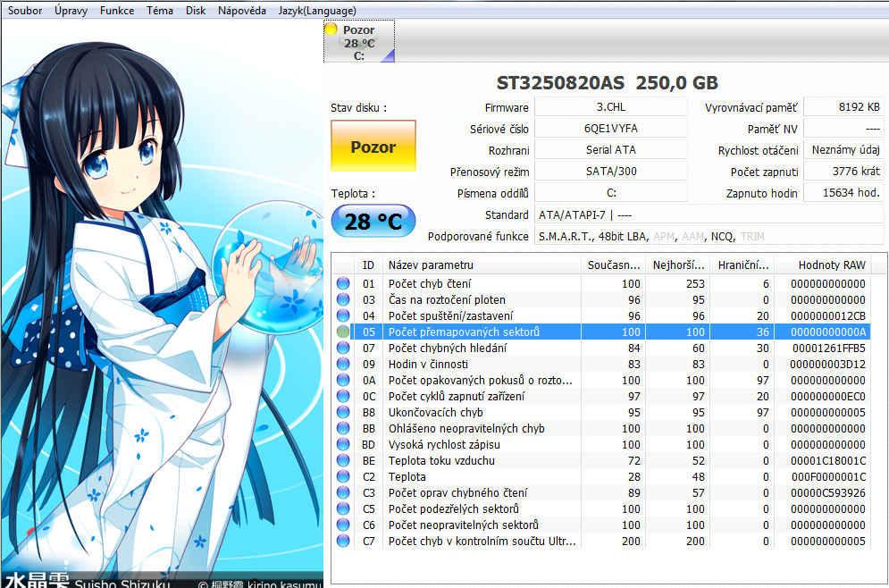Select the Počet chybných hledání row name
Image resolution: width=889 pixels, height=588 pixels.
coord(448,348)
